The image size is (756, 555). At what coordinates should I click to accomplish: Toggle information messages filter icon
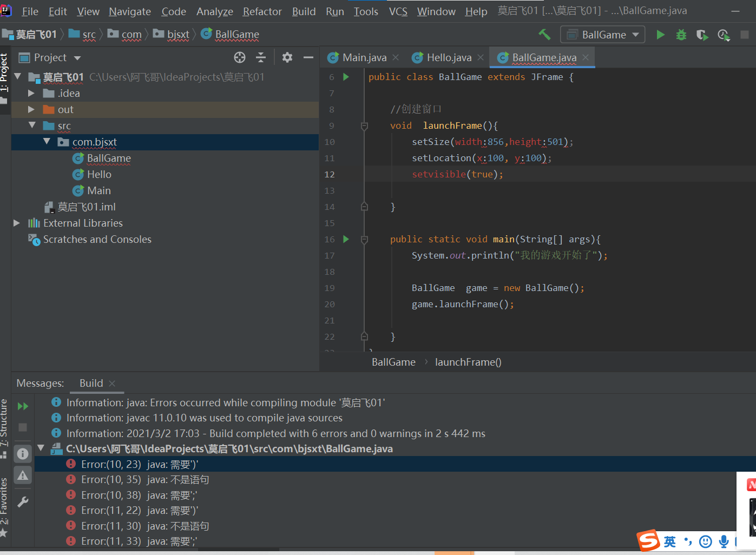pos(23,453)
